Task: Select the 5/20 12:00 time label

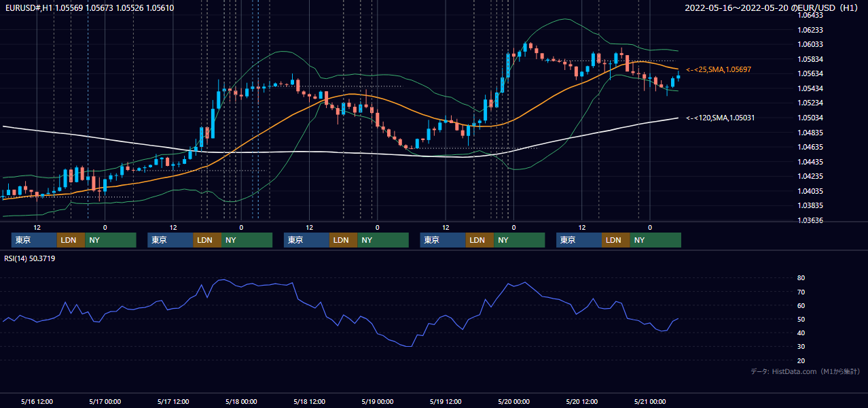Action: 582,401
